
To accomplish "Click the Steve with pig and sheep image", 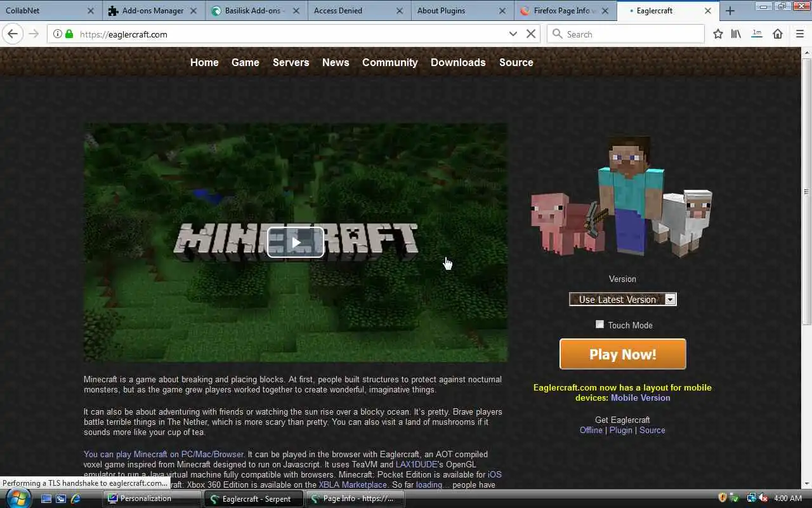I will click(x=622, y=197).
